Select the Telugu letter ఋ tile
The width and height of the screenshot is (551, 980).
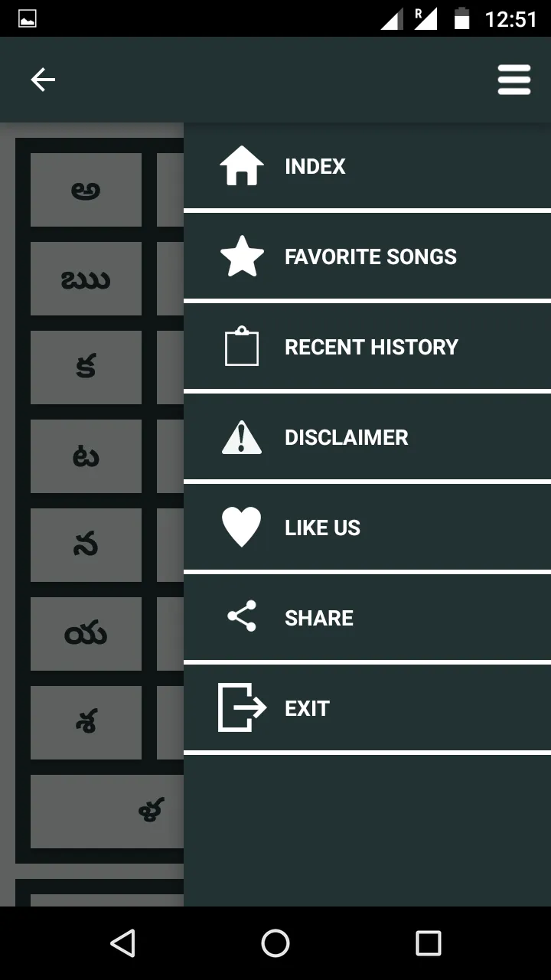pyautogui.click(x=86, y=279)
